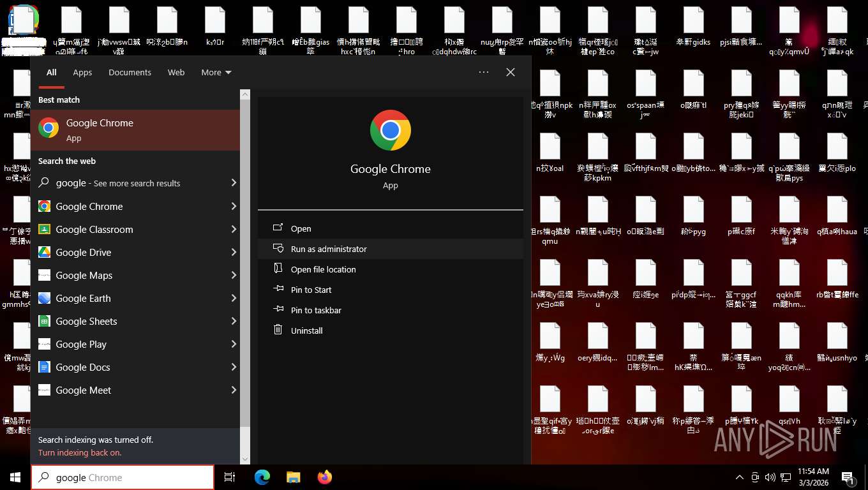Expand the Google Docs suggestion arrow

pyautogui.click(x=234, y=367)
